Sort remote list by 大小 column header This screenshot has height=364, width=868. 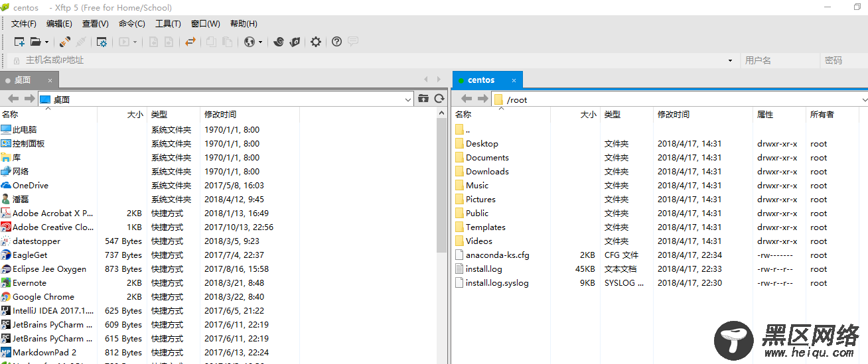click(575, 115)
